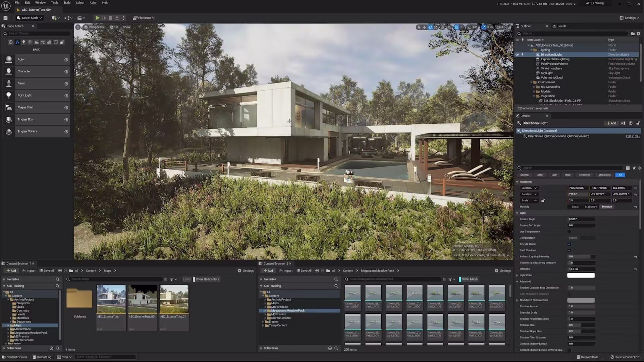
Task: Click create new folder icon in Outliner
Action: [633, 34]
